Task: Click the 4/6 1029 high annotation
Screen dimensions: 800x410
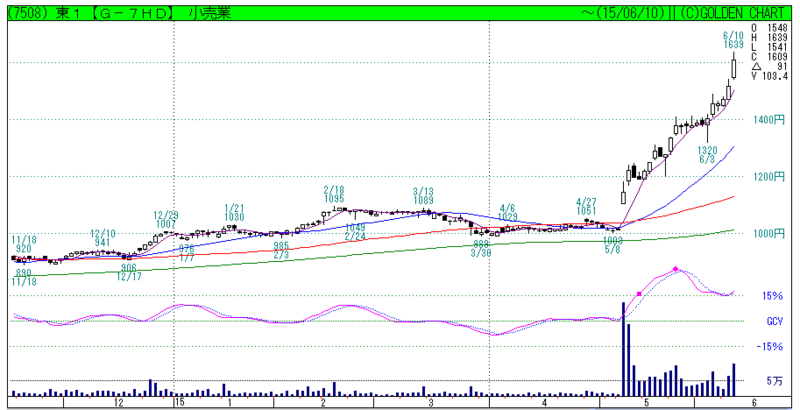Action: (x=508, y=213)
